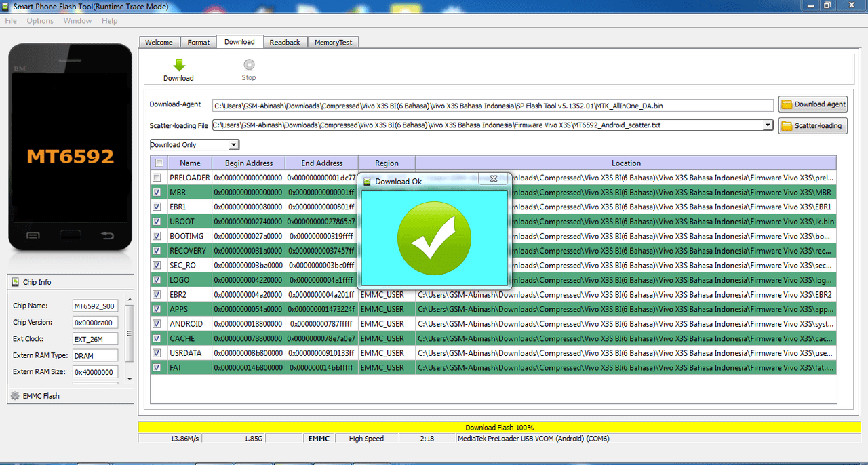This screenshot has height=465, width=868.
Task: Click the Download Agent button
Action: click(813, 104)
